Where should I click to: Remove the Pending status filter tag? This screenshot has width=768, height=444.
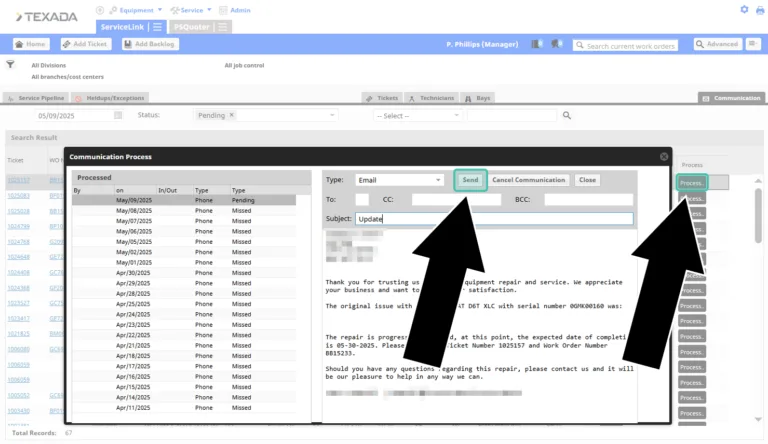coord(231,115)
